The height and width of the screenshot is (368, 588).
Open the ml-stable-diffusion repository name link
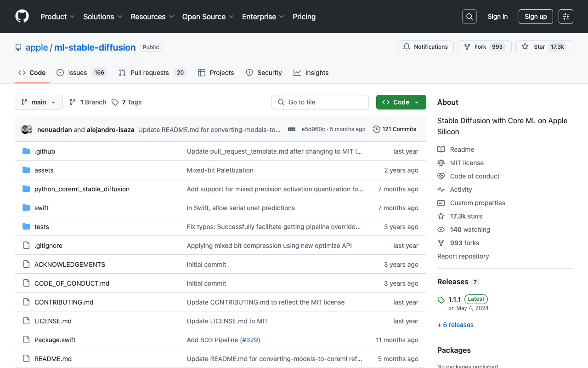point(95,47)
